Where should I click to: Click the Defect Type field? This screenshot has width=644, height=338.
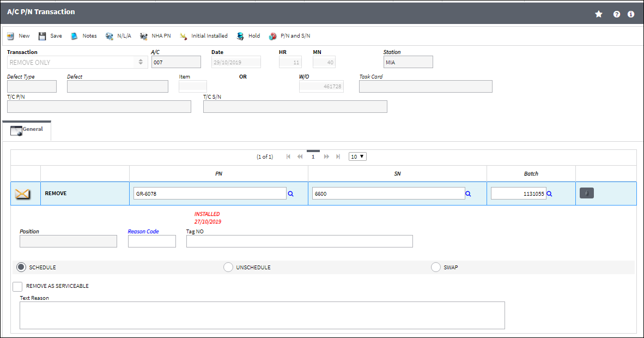tap(32, 86)
